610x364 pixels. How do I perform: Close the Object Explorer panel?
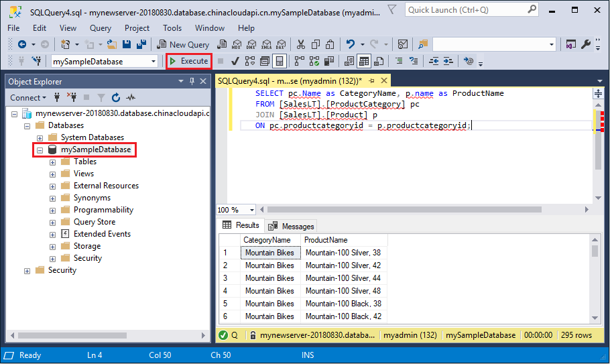pyautogui.click(x=203, y=81)
